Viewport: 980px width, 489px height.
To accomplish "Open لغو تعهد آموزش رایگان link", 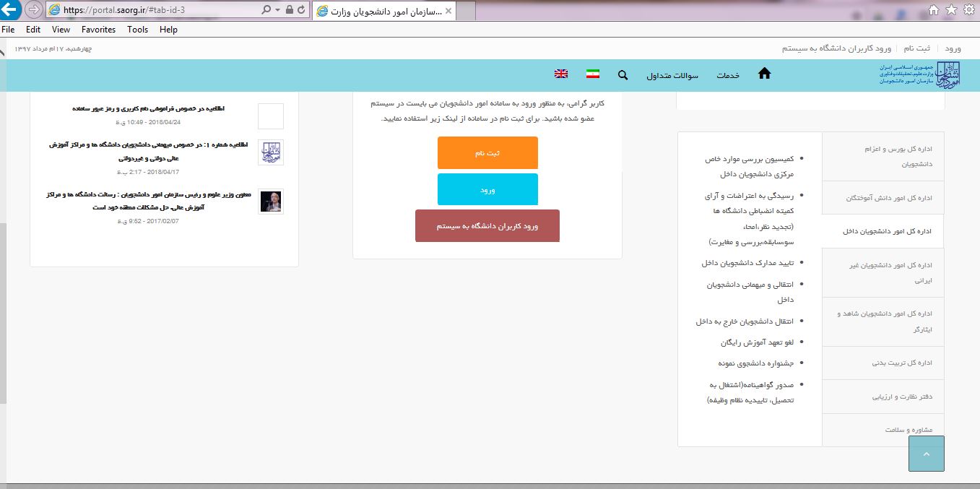I will point(757,342).
